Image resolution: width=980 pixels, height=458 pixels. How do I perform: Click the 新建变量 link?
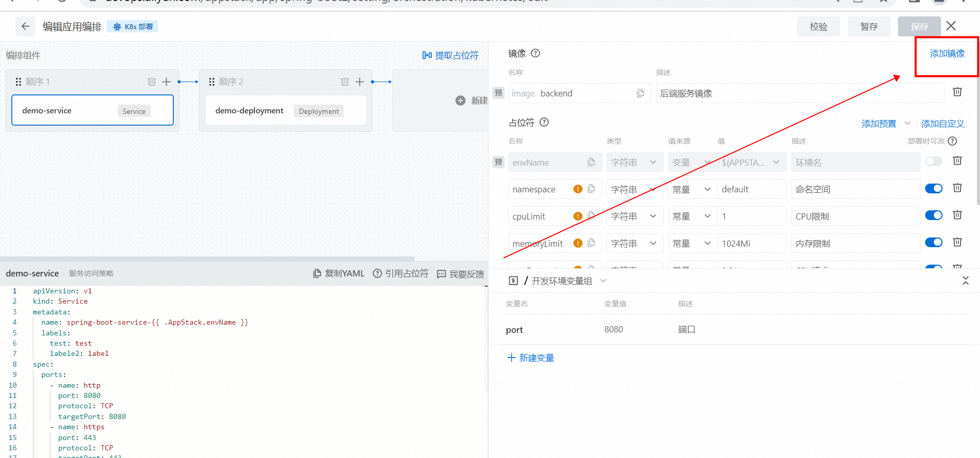(531, 358)
